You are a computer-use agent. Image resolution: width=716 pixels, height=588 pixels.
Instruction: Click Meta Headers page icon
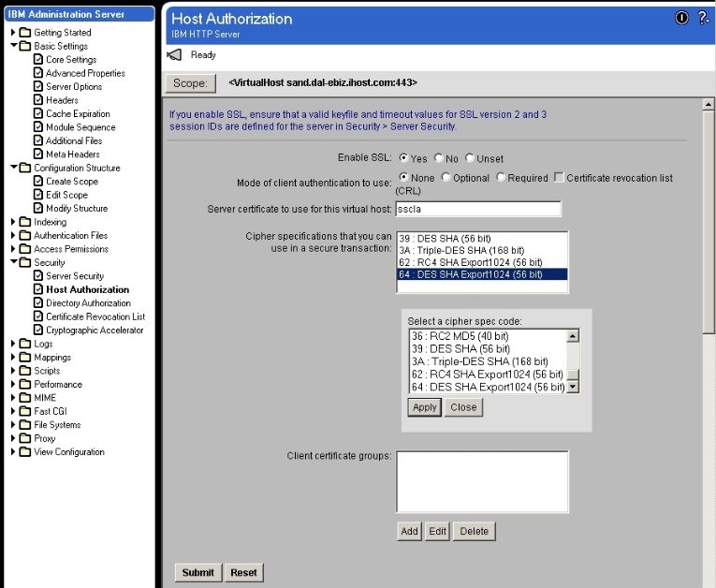coord(38,154)
